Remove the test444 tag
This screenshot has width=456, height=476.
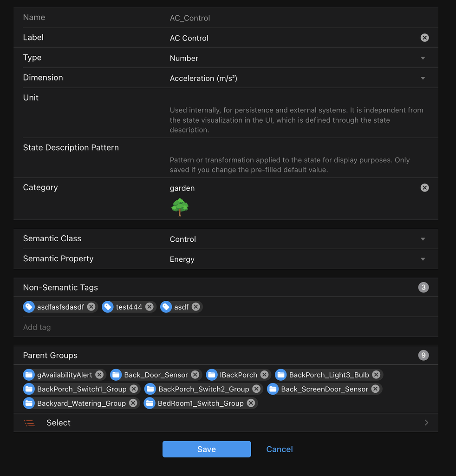point(149,307)
